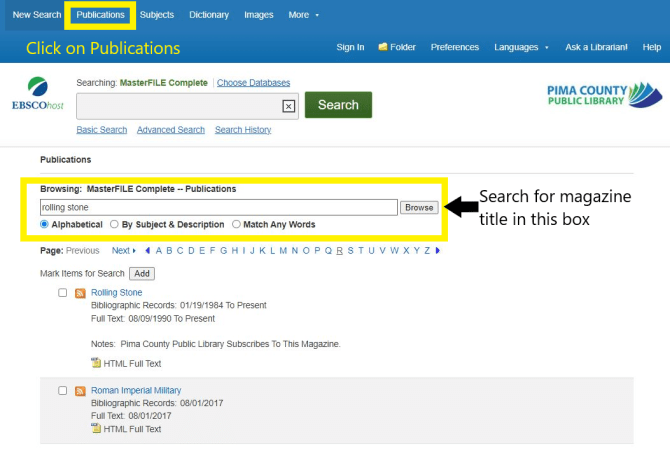Check the Rolling Stone checkbox

pos(62,293)
